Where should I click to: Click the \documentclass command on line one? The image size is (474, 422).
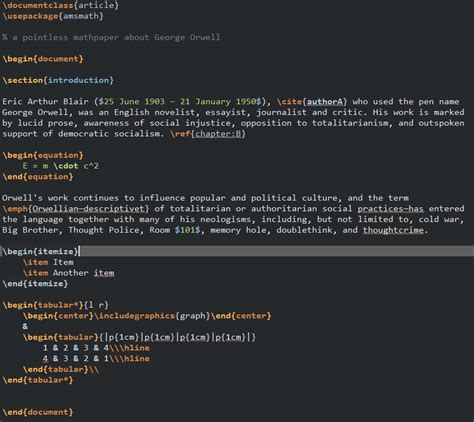[x=38, y=5]
